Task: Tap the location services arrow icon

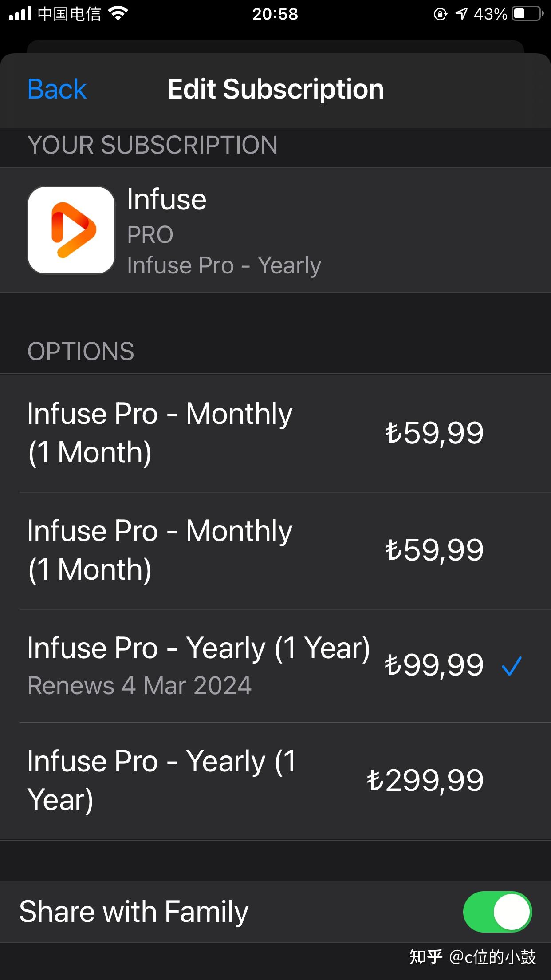Action: (461, 14)
